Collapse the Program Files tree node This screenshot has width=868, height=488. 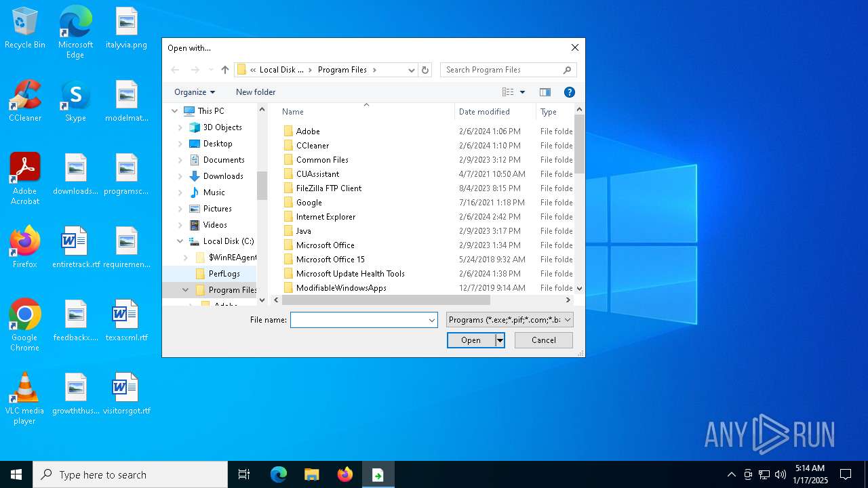(x=186, y=290)
